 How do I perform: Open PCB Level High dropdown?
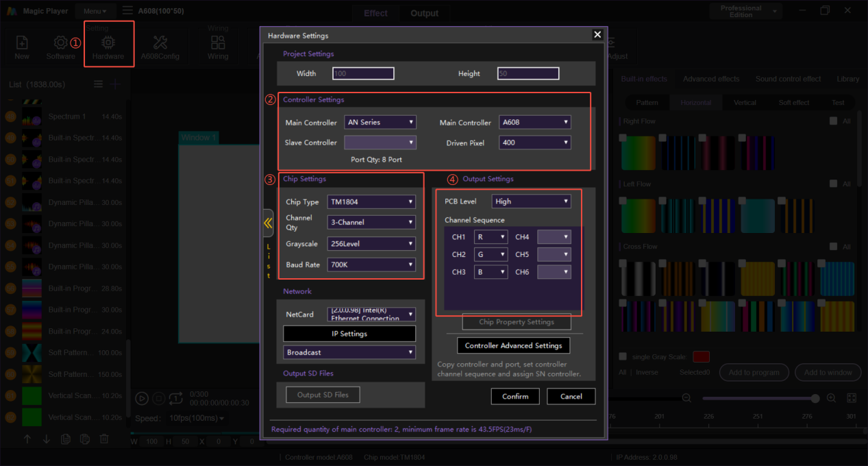tap(532, 201)
